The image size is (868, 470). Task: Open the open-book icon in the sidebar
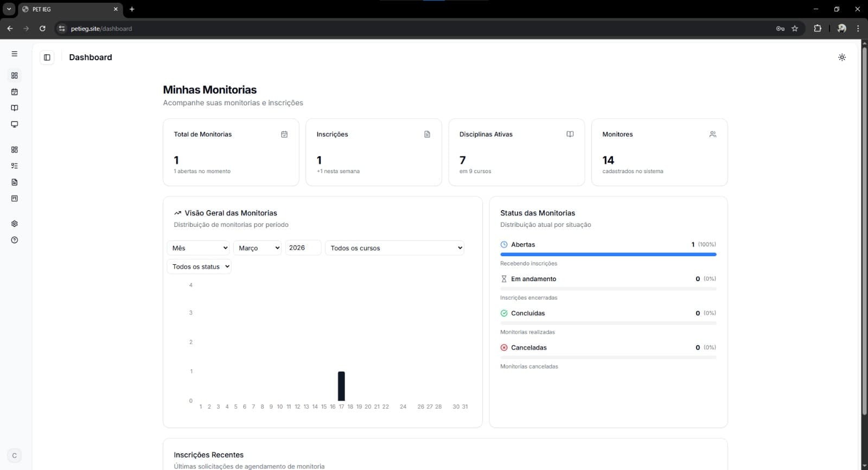coord(15,108)
